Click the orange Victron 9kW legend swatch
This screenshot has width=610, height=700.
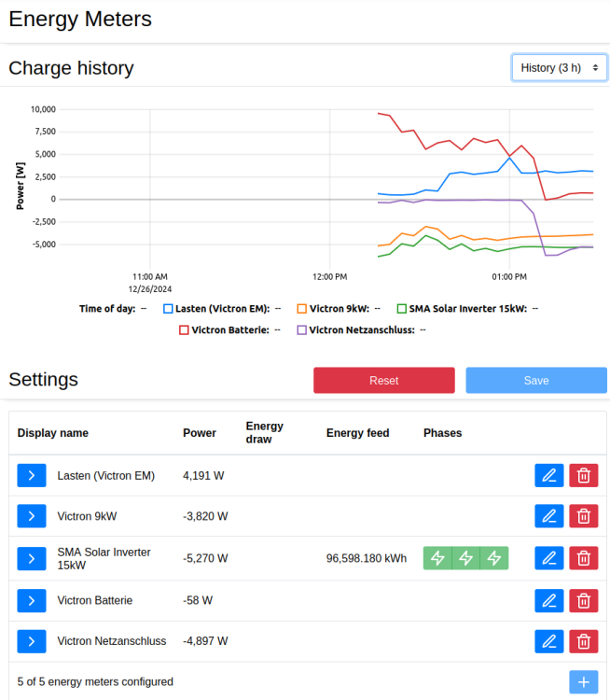point(301,308)
